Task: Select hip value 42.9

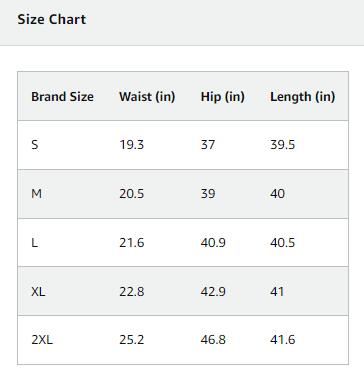Action: click(213, 292)
